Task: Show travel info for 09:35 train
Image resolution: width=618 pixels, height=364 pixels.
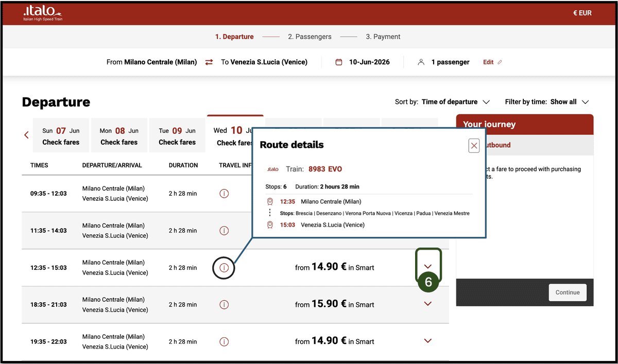Action: pos(224,194)
